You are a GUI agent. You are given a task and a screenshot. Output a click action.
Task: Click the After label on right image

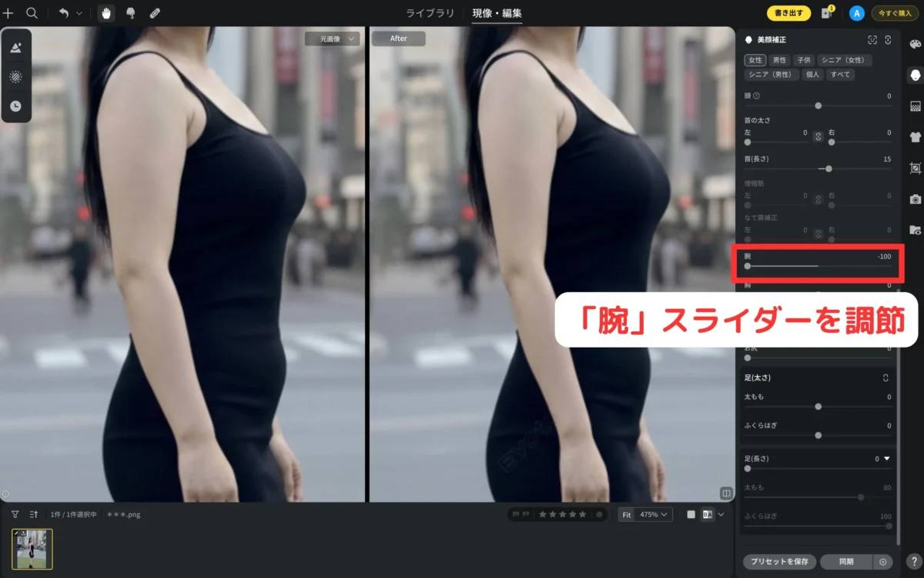coord(398,39)
